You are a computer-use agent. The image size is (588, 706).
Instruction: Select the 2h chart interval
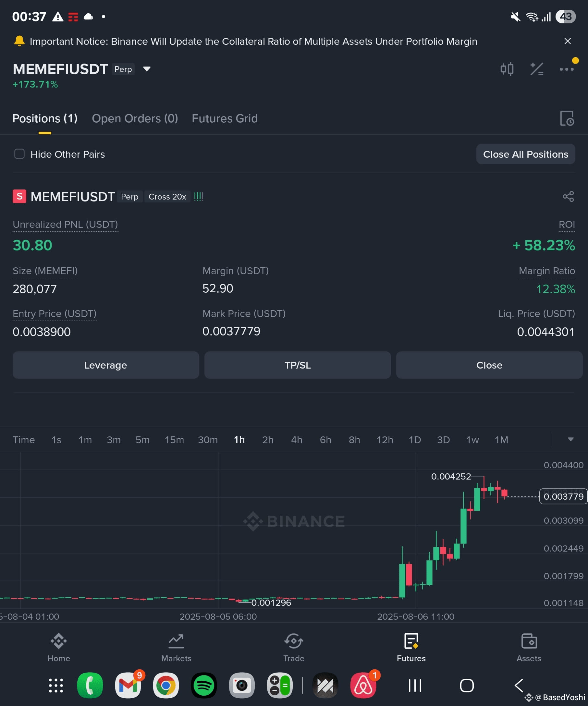(x=268, y=440)
